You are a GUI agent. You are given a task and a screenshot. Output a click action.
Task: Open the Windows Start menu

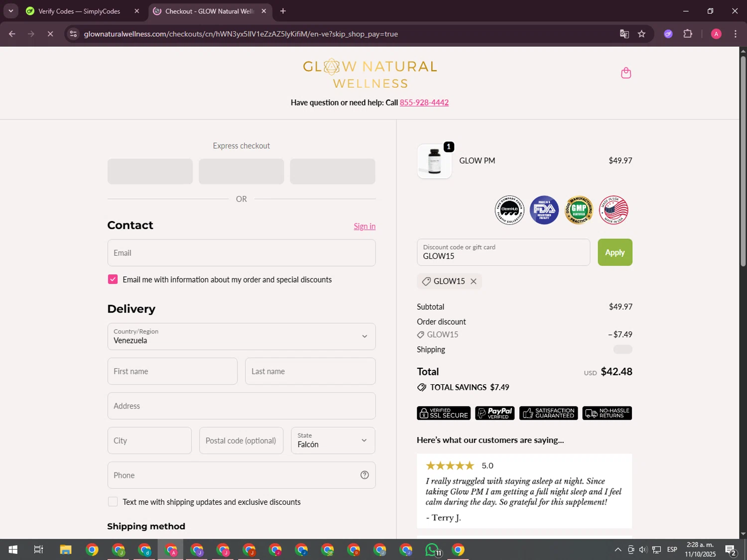13,550
